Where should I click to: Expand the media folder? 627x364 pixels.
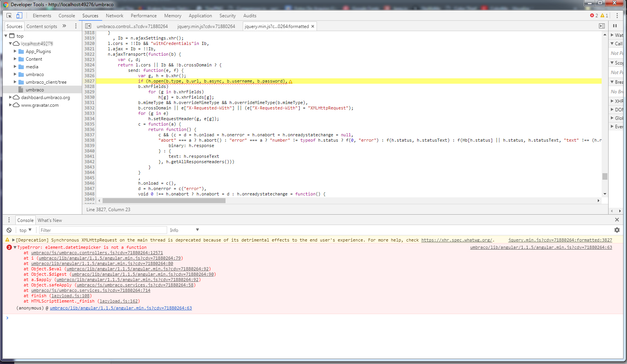pos(15,66)
